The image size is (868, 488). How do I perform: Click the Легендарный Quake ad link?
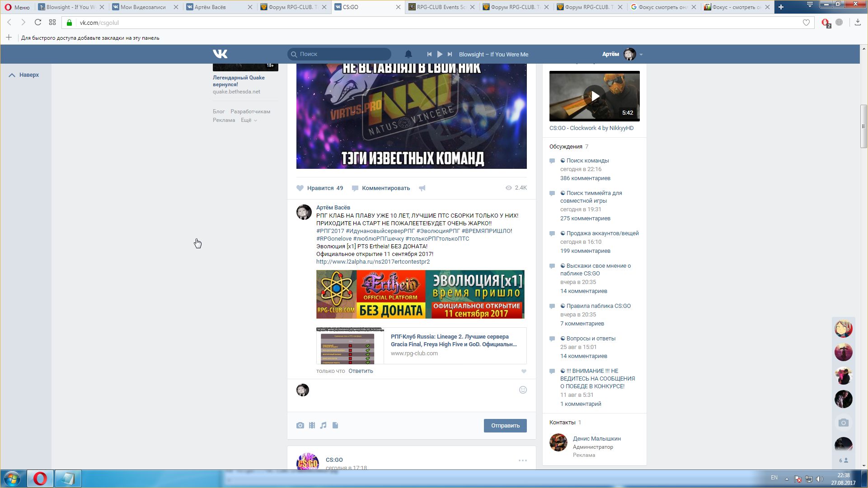tap(239, 81)
